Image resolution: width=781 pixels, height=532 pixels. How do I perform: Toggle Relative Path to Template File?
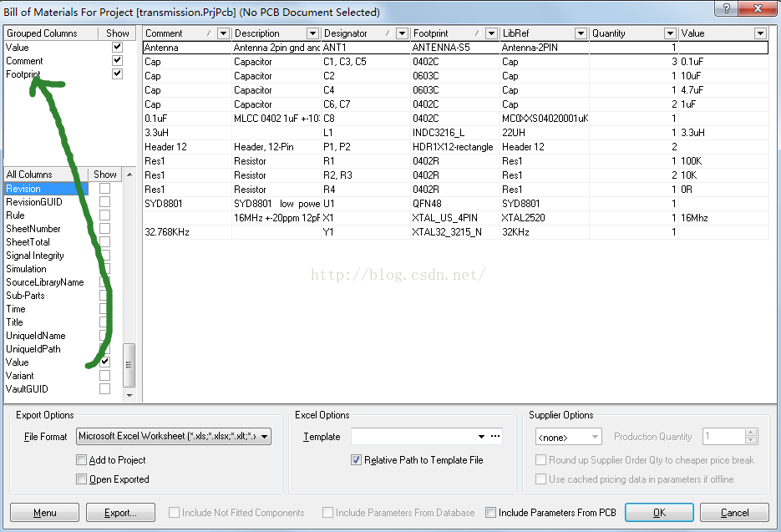tap(356, 460)
